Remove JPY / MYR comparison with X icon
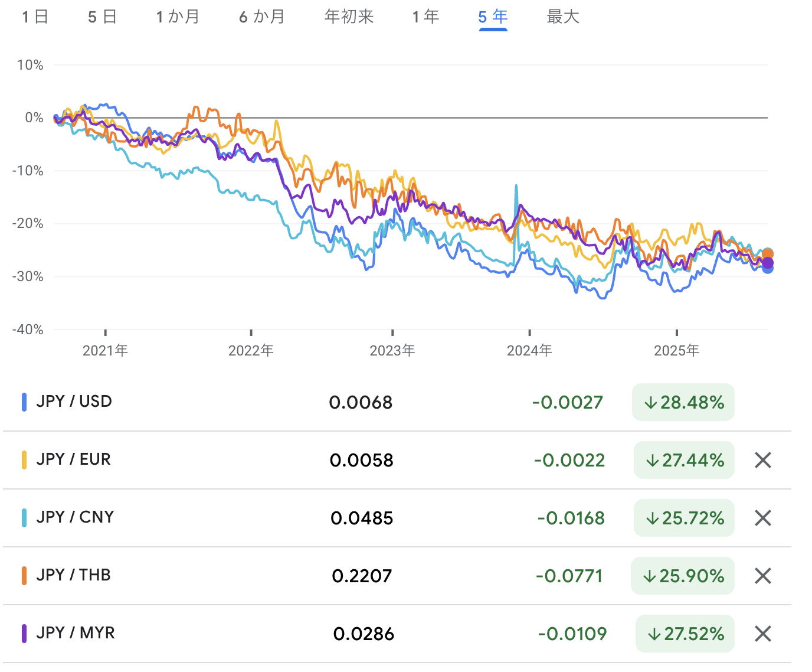The height and width of the screenshot is (672, 812). pos(763,634)
